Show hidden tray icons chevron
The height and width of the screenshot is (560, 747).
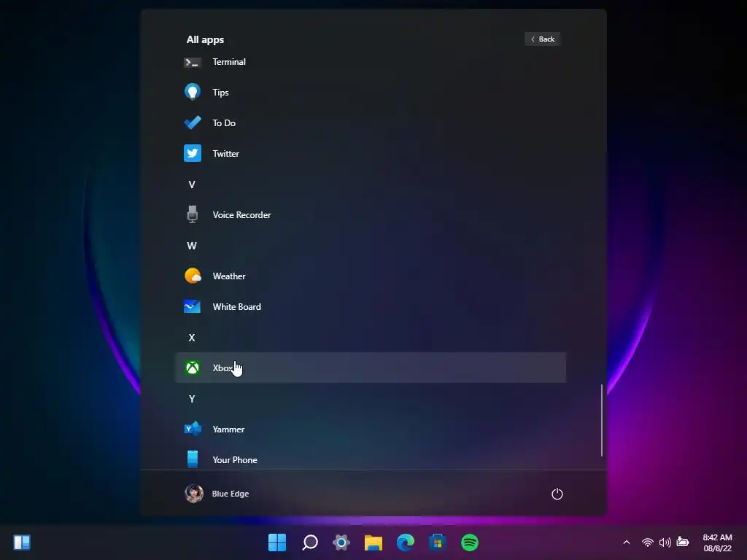[627, 542]
